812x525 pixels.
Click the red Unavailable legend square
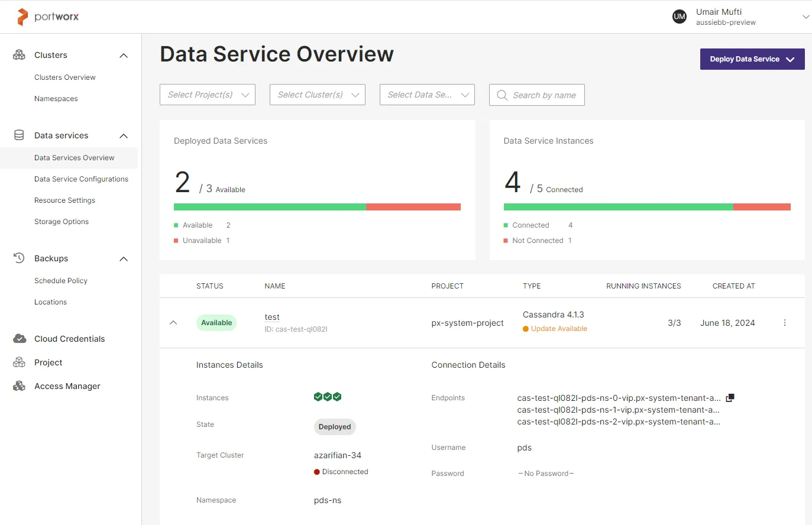(176, 241)
